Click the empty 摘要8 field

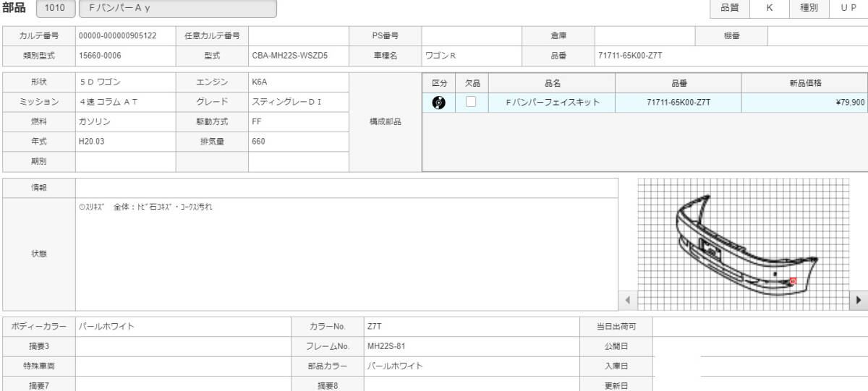tap(472, 385)
